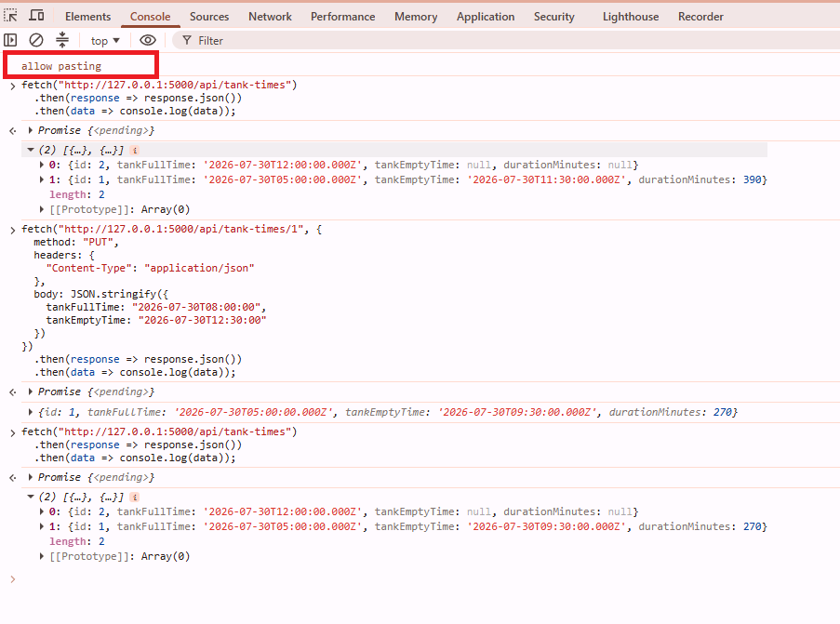The height and width of the screenshot is (624, 840).
Task: Click the tankEmptyTime "2026-07-30T12:30:00" string
Action: coord(202,320)
